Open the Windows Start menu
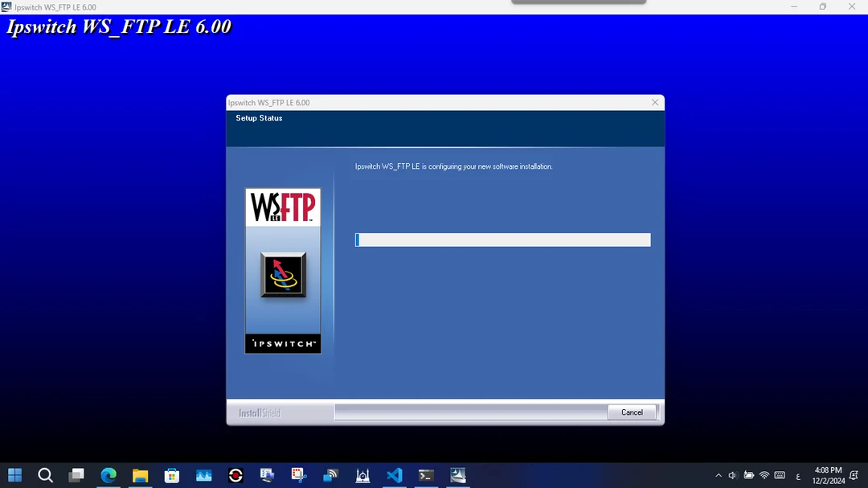This screenshot has width=868, height=488. pyautogui.click(x=15, y=475)
